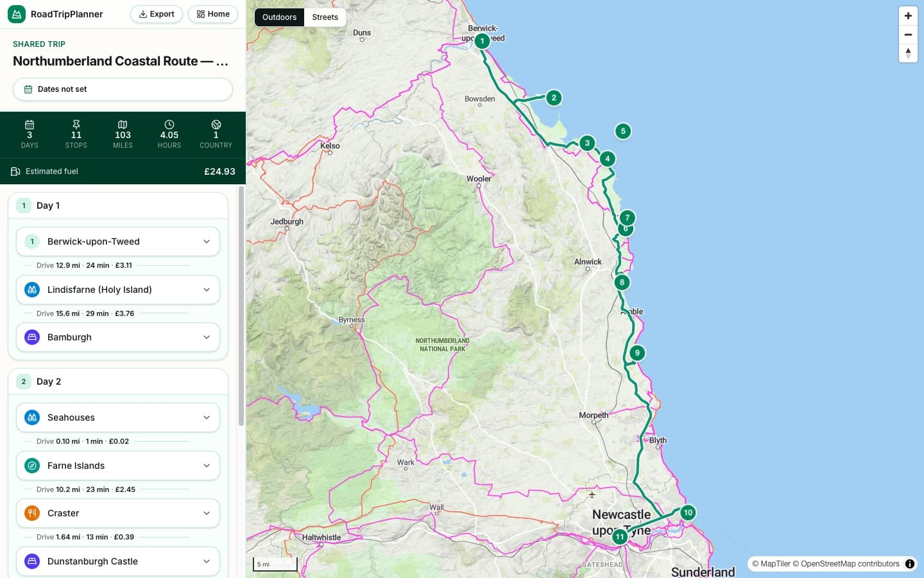This screenshot has height=578, width=924.
Task: Open the MapTiler attribution link
Action: [x=771, y=564]
